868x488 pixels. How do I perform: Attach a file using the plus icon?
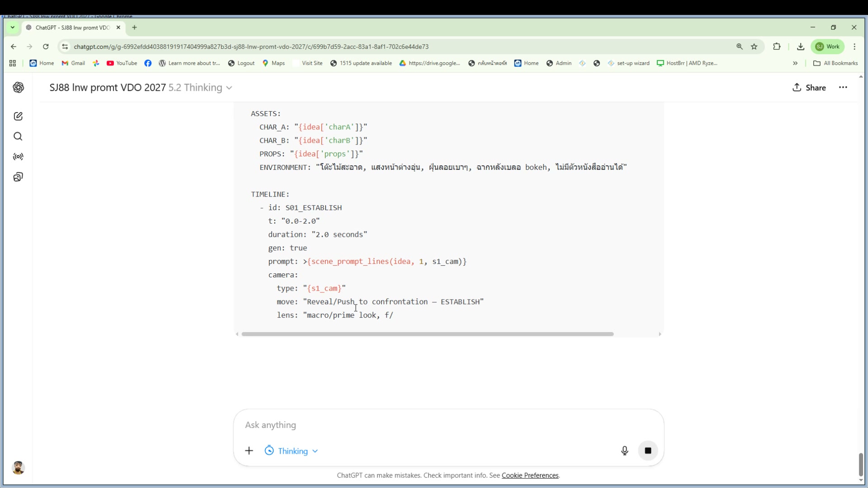coord(249,450)
